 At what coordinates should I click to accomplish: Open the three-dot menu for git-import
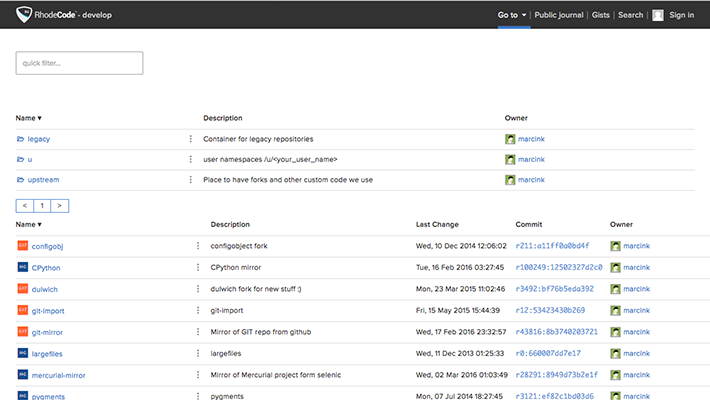point(198,310)
